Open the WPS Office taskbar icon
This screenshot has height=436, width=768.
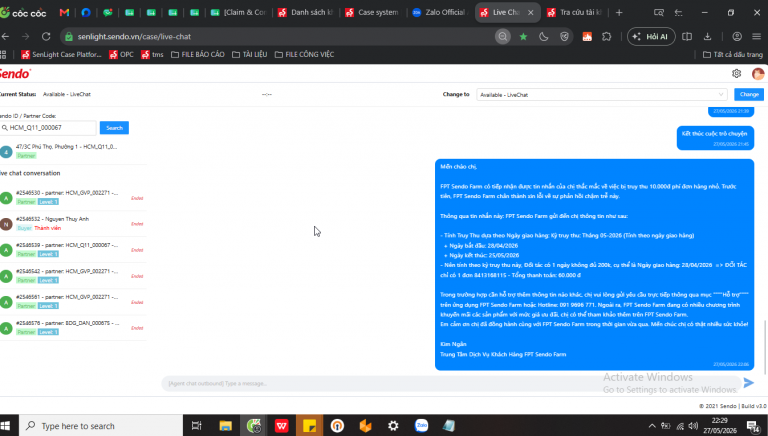coord(282,426)
